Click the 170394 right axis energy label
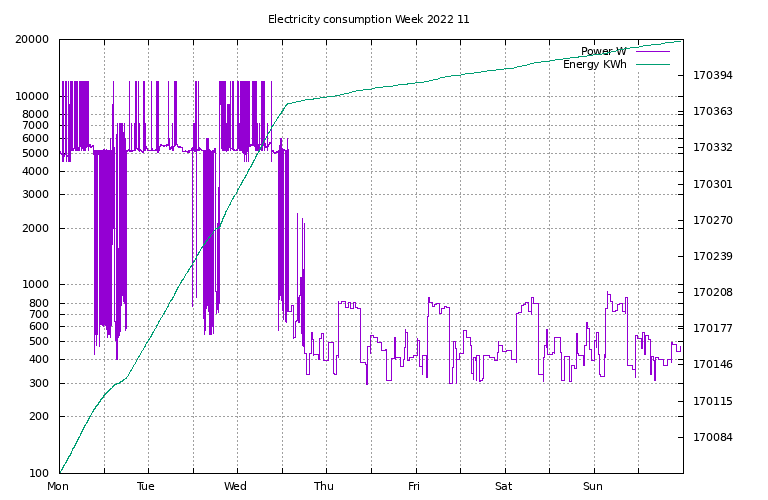The height and width of the screenshot is (500, 768). 713,75
